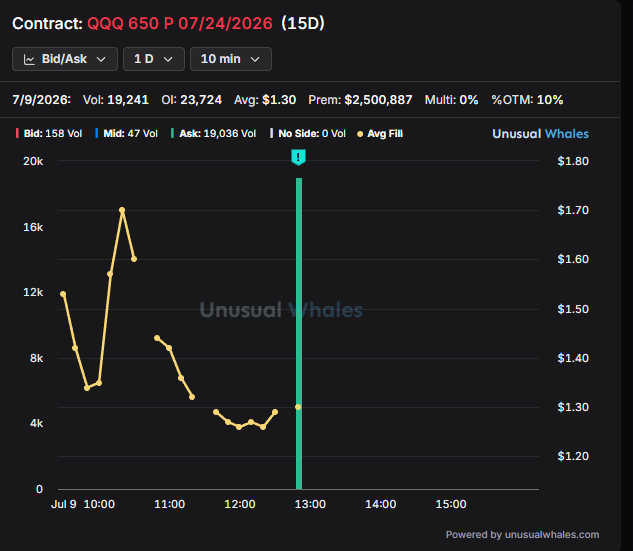The height and width of the screenshot is (551, 633).
Task: Click the red Bid color swatch
Action: [17, 134]
